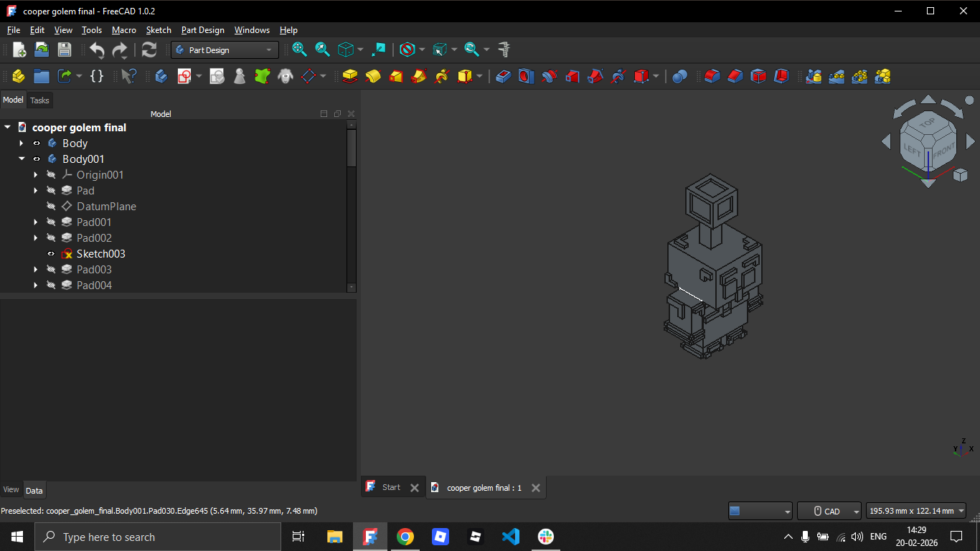Hide Sketch003 using its eye icon

(51, 254)
